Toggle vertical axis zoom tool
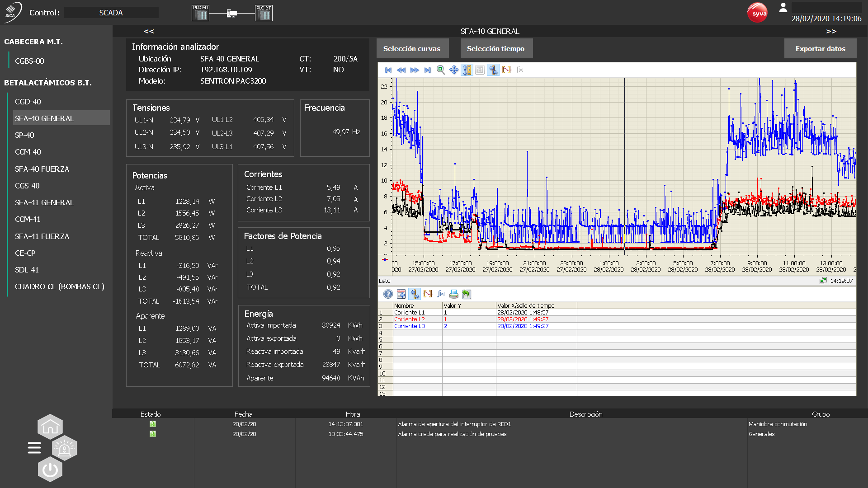The height and width of the screenshot is (488, 868). tap(467, 70)
